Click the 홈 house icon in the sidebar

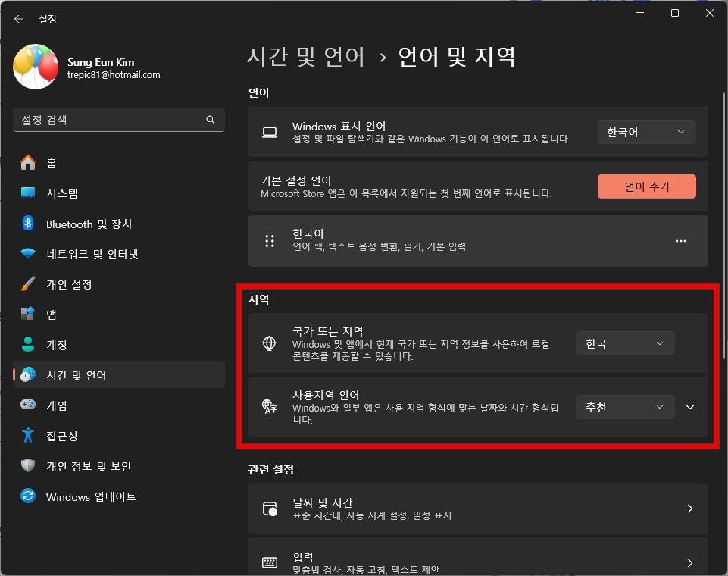[28, 163]
